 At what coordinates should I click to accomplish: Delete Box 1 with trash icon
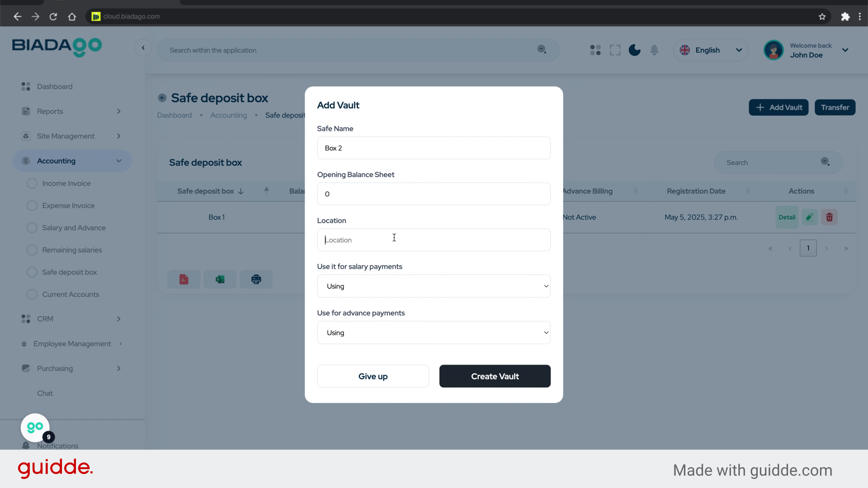pyautogui.click(x=829, y=217)
